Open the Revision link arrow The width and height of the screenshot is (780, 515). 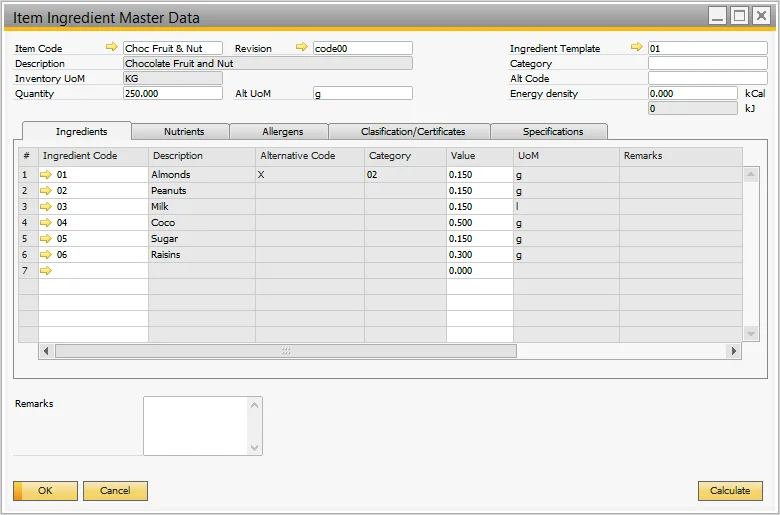coord(301,47)
